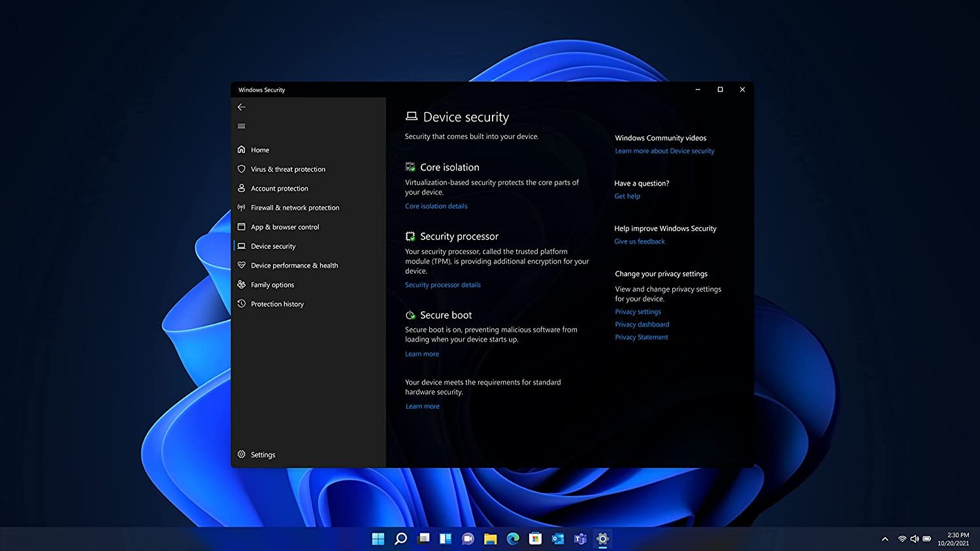Click the Secure boot icon
The height and width of the screenshot is (551, 980).
[410, 315]
